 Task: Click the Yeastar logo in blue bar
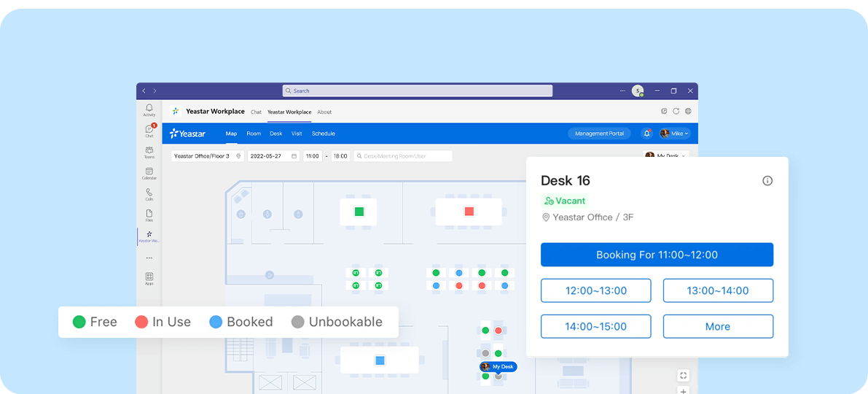[187, 134]
